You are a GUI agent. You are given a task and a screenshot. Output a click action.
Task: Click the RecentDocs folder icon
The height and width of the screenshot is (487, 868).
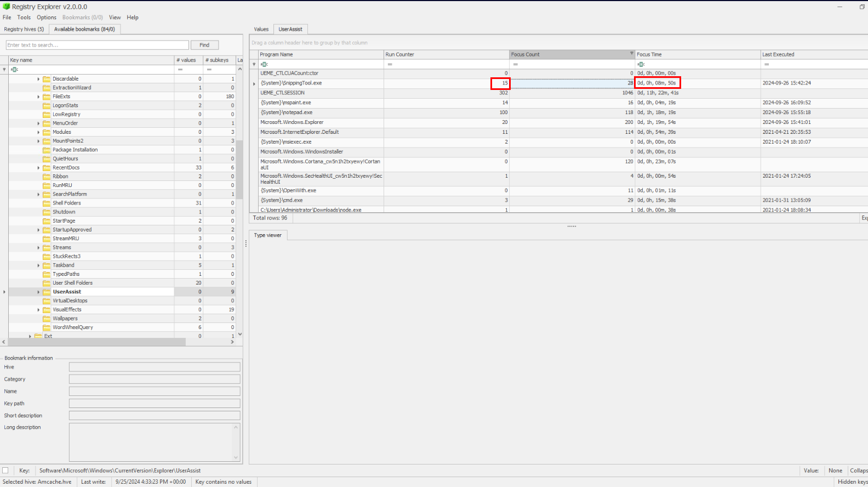[x=47, y=168]
